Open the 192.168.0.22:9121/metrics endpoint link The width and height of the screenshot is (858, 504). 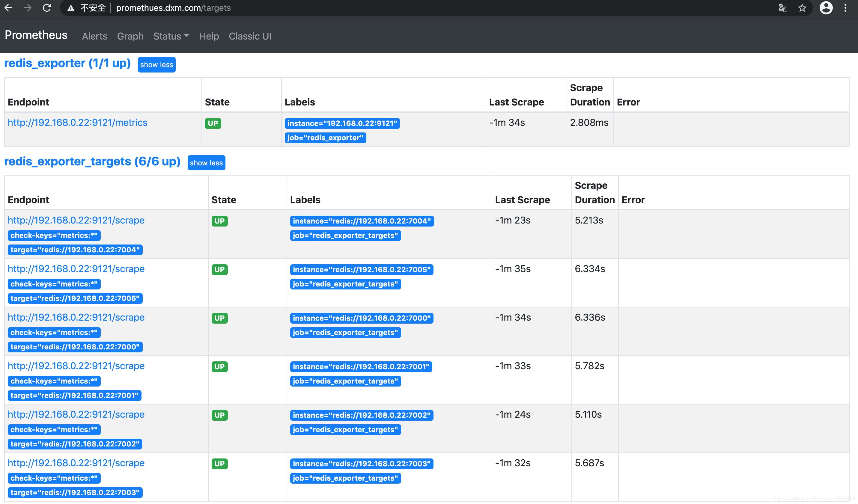[78, 123]
